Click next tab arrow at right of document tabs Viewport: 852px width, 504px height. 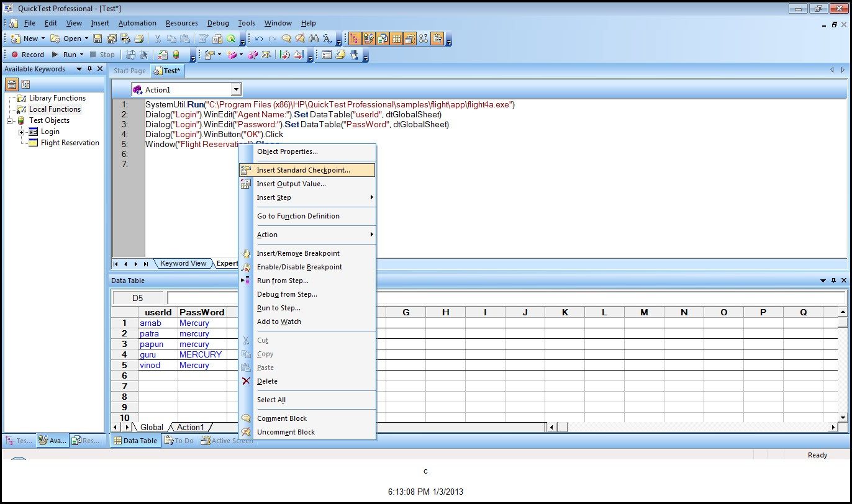click(x=843, y=70)
